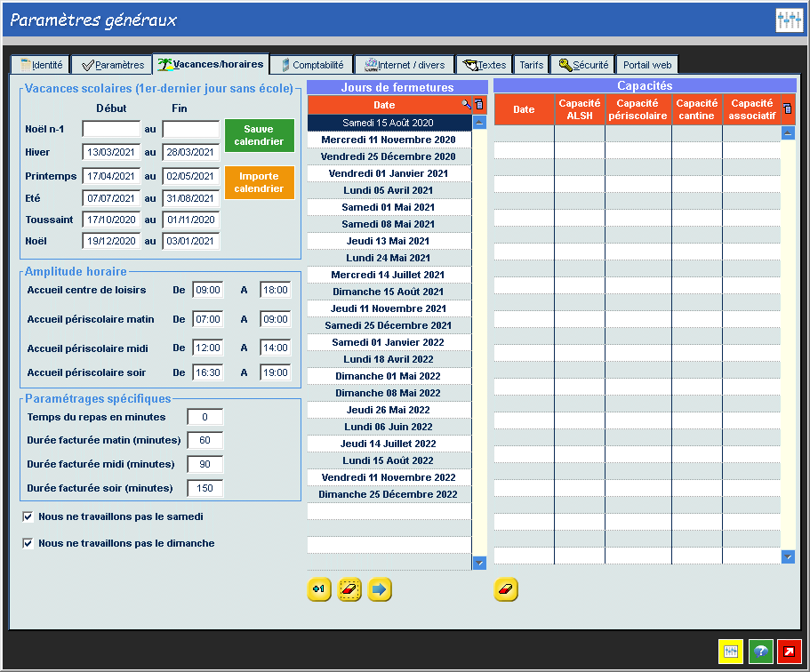
Task: Open the Sécurité tab
Action: [582, 65]
